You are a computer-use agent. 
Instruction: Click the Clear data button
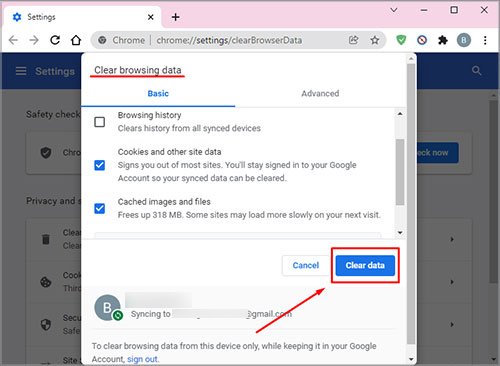(x=365, y=265)
